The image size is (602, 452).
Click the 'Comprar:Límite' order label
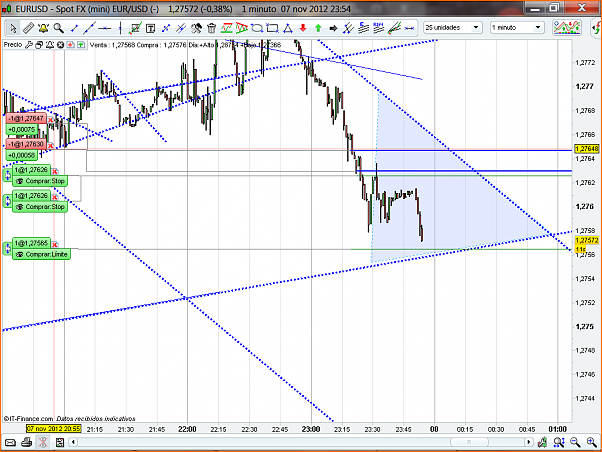click(x=42, y=254)
